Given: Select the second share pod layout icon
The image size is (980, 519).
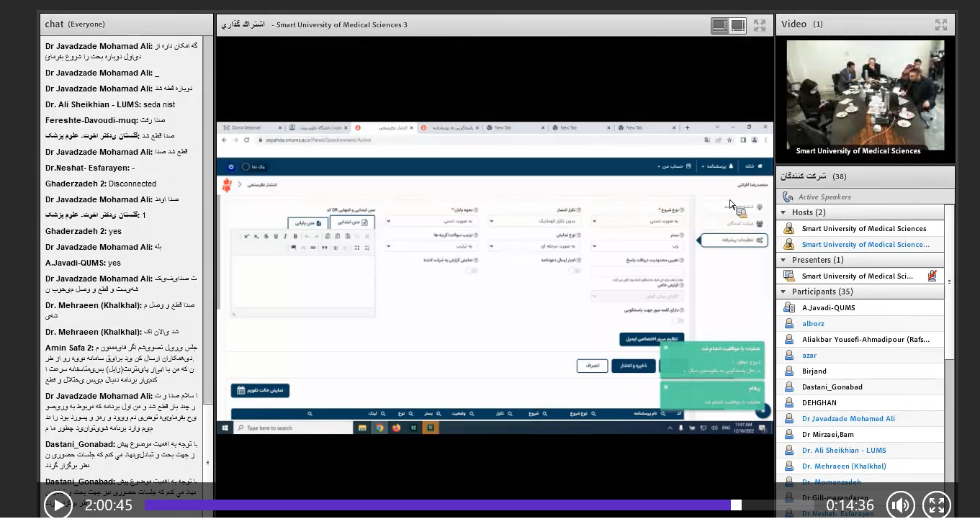Looking at the screenshot, I should 738,25.
